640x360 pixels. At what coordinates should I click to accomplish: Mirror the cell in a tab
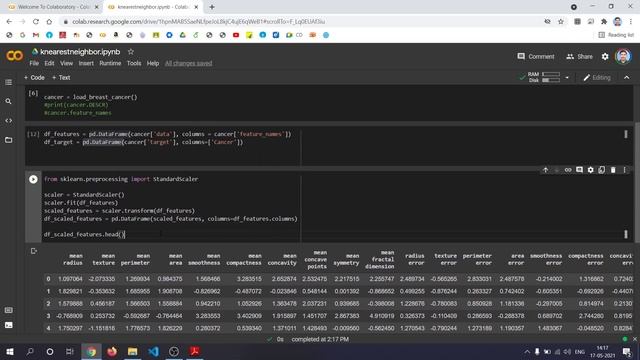(x=602, y=170)
